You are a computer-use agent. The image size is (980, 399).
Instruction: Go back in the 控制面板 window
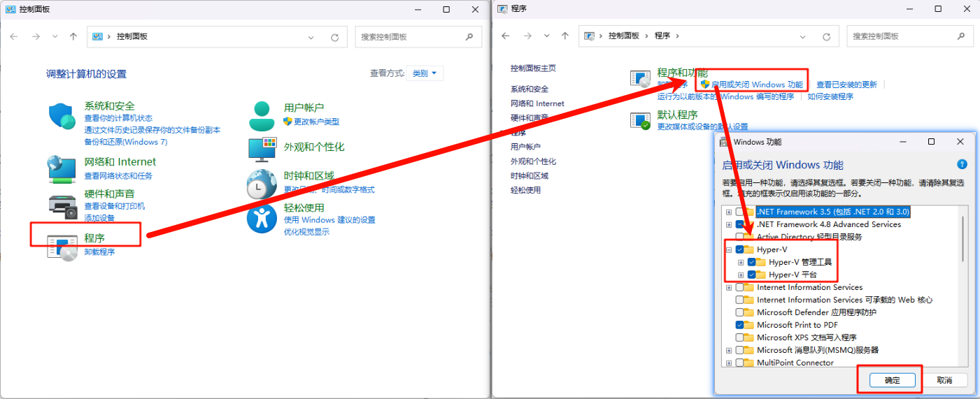14,36
